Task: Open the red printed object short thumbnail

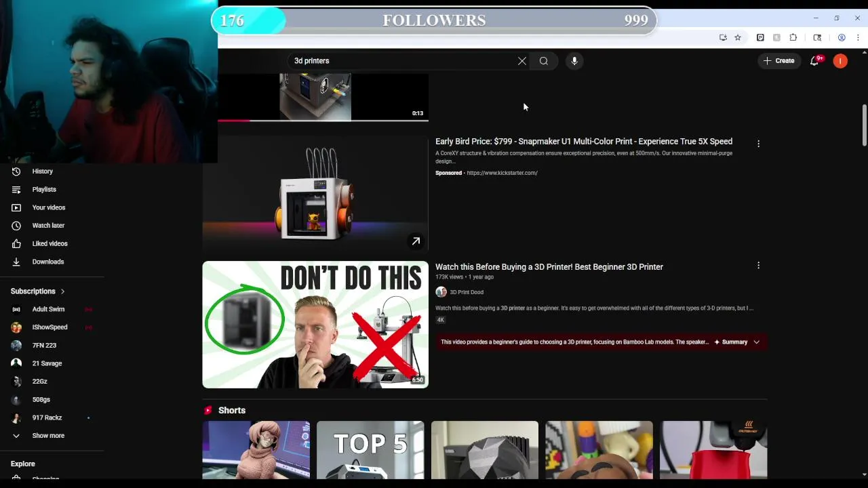Action: pos(713,450)
